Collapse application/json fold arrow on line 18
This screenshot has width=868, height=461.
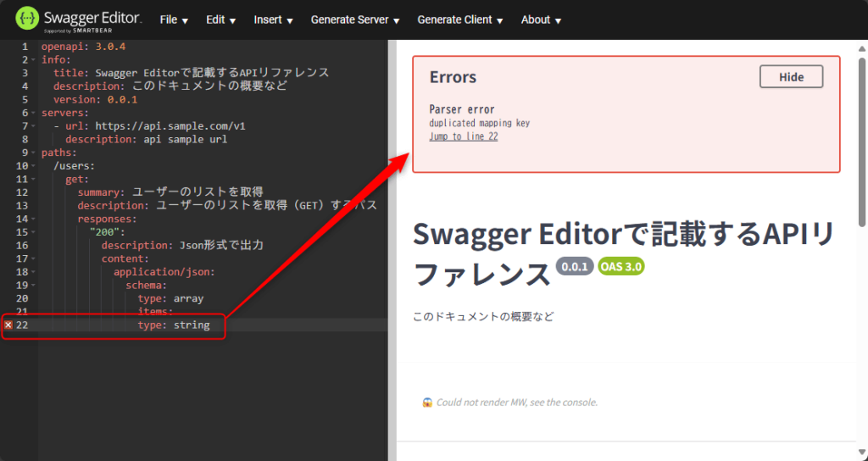tap(33, 272)
